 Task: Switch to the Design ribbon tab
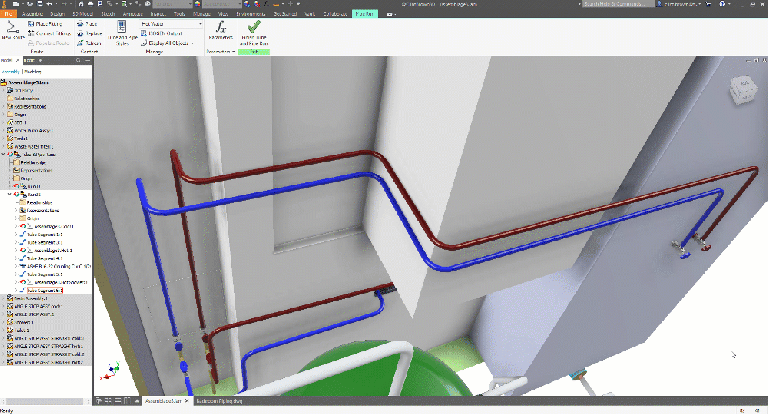57,14
